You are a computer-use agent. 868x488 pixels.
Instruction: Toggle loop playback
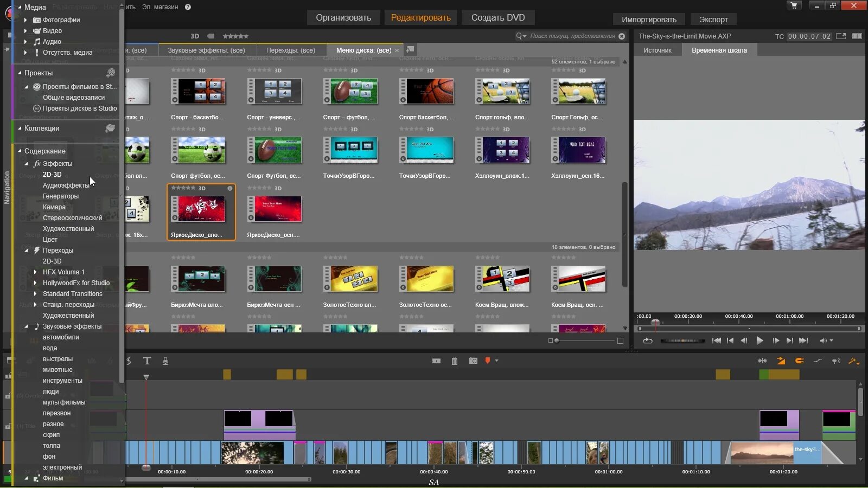pos(648,341)
